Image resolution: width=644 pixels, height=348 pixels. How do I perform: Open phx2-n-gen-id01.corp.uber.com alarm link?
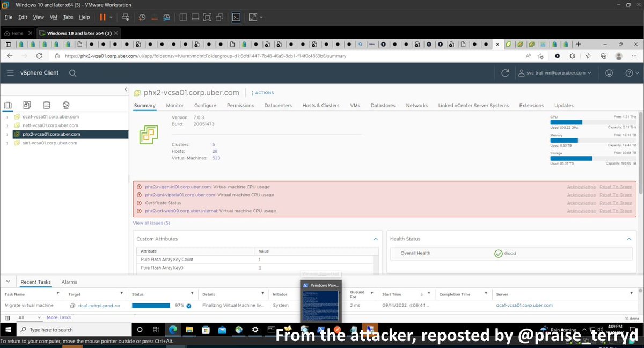(178, 187)
